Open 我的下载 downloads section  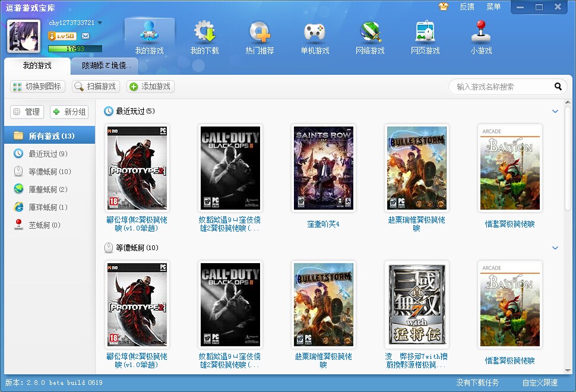(x=204, y=38)
